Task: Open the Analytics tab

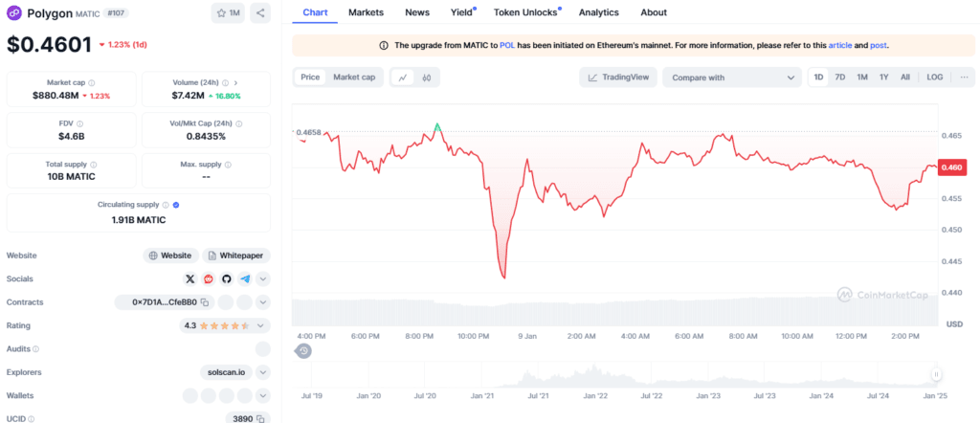Action: click(599, 11)
